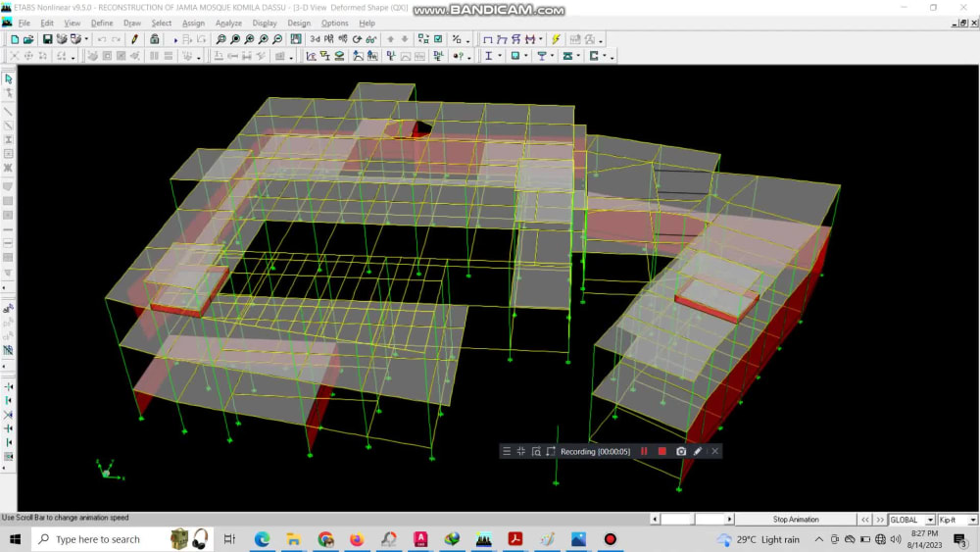The image size is (980, 552).
Task: Click the Stop Animation button
Action: pyautogui.click(x=796, y=520)
